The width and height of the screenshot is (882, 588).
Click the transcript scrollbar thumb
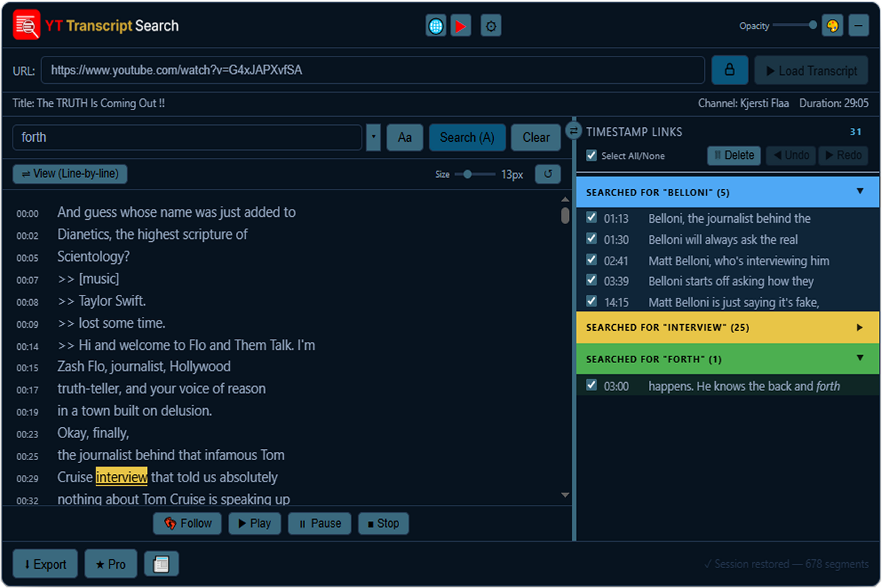[565, 215]
